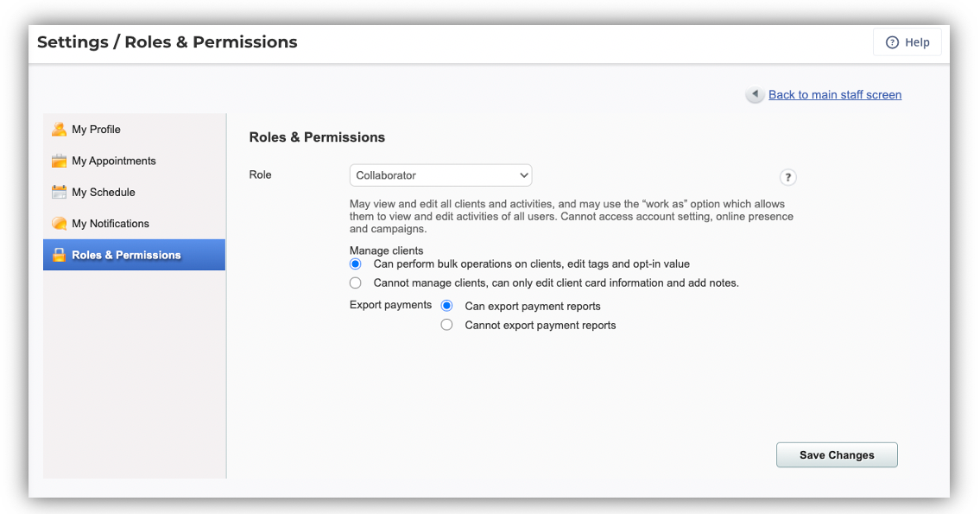Click the Roles & Permissions lock icon
This screenshot has height=514, width=980.
point(59,255)
